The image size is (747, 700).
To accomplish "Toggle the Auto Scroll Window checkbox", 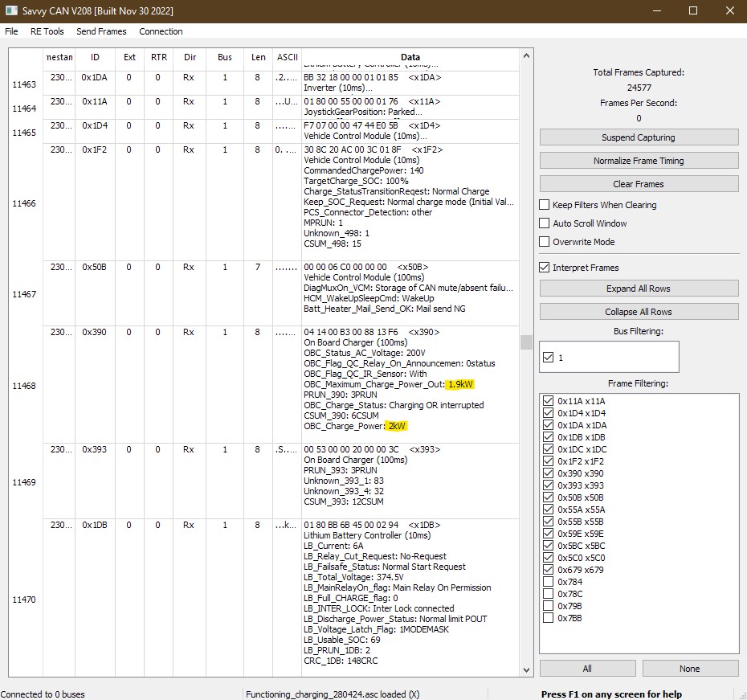I will 545,223.
